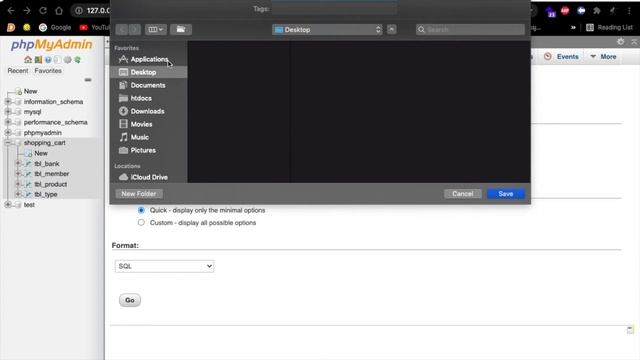
Task: Open the Chrome three-dot menu
Action: click(x=629, y=11)
